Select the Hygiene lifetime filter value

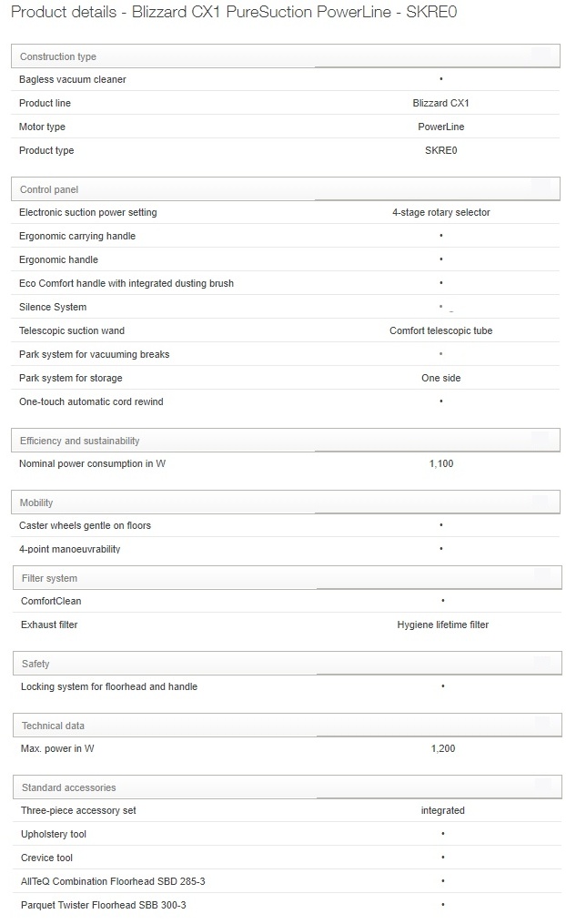pos(442,624)
